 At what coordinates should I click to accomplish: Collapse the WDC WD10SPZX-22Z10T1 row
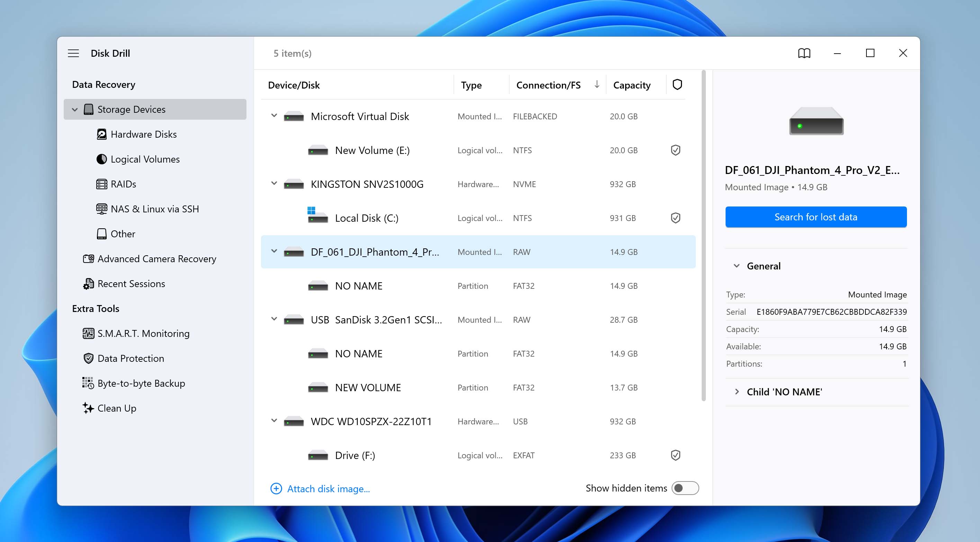(x=274, y=421)
